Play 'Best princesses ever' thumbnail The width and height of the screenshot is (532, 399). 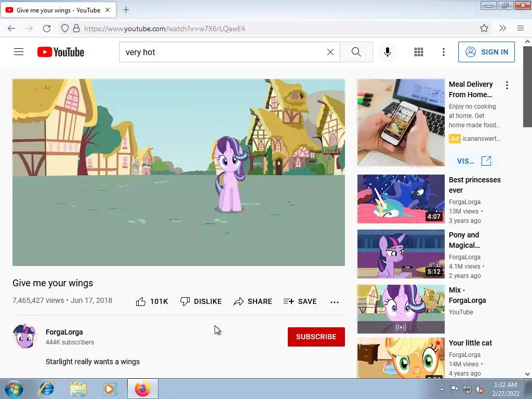[x=401, y=199]
